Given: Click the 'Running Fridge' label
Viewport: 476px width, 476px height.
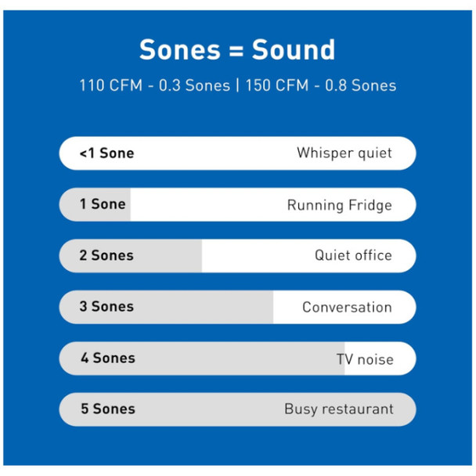Looking at the screenshot, I should pyautogui.click(x=340, y=205).
